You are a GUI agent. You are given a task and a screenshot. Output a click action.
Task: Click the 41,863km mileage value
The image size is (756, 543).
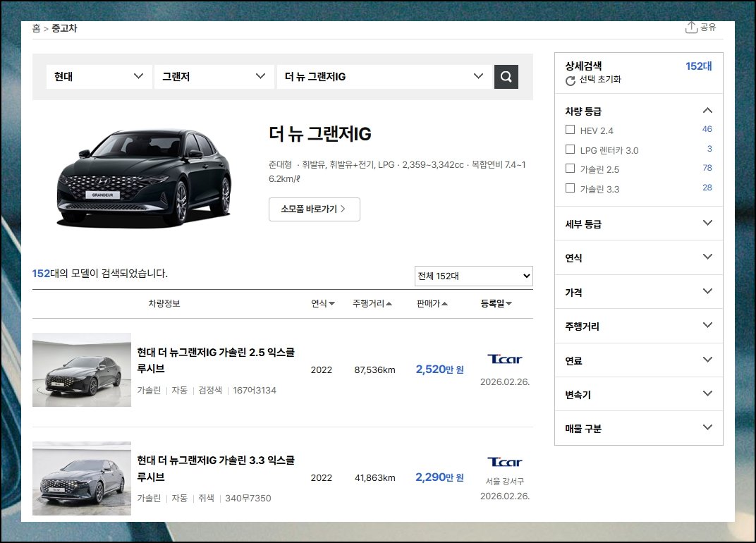(374, 478)
